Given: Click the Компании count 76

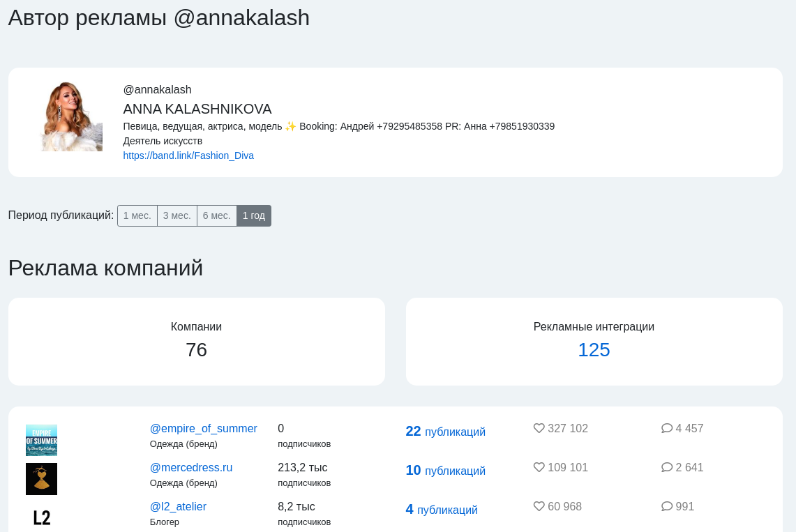Looking at the screenshot, I should click(x=197, y=350).
